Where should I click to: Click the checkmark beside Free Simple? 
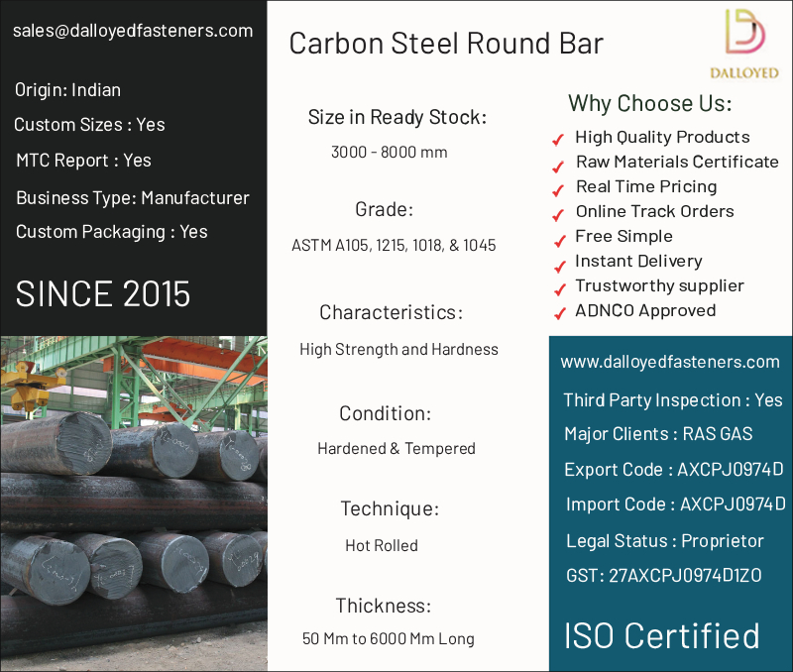tap(559, 241)
